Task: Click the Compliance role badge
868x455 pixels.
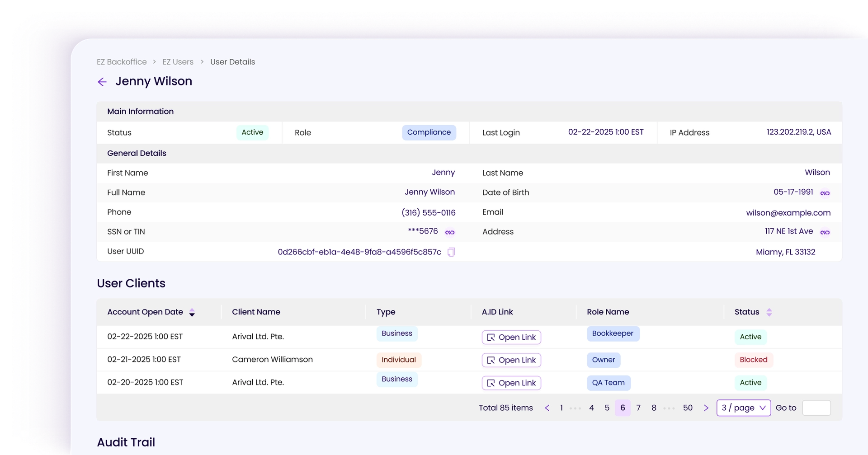Action: click(429, 132)
